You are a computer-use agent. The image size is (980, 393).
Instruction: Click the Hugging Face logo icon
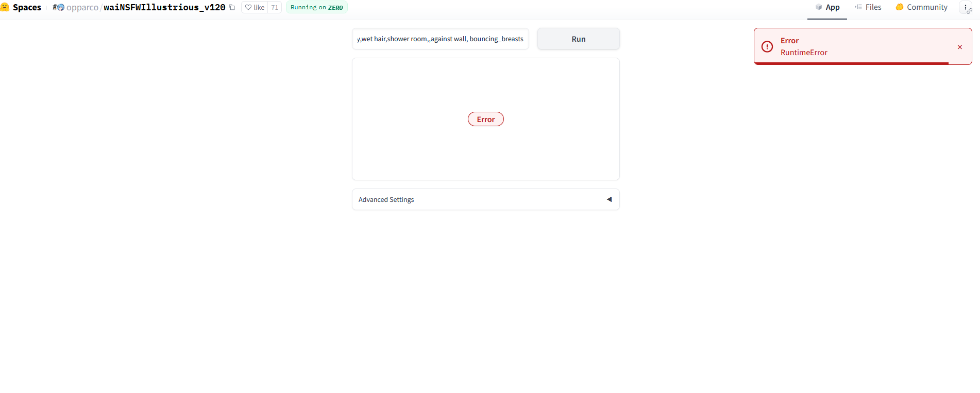point(5,7)
